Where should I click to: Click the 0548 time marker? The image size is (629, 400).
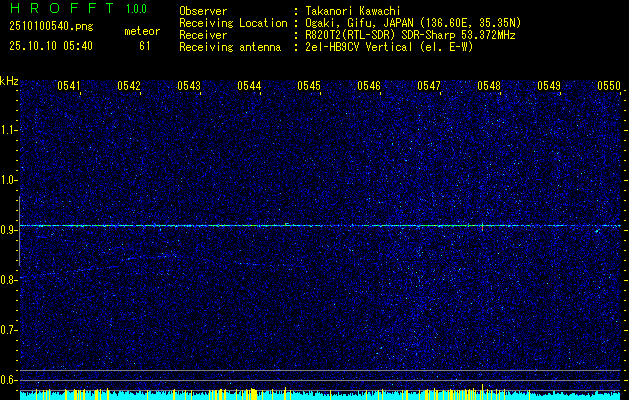click(489, 85)
